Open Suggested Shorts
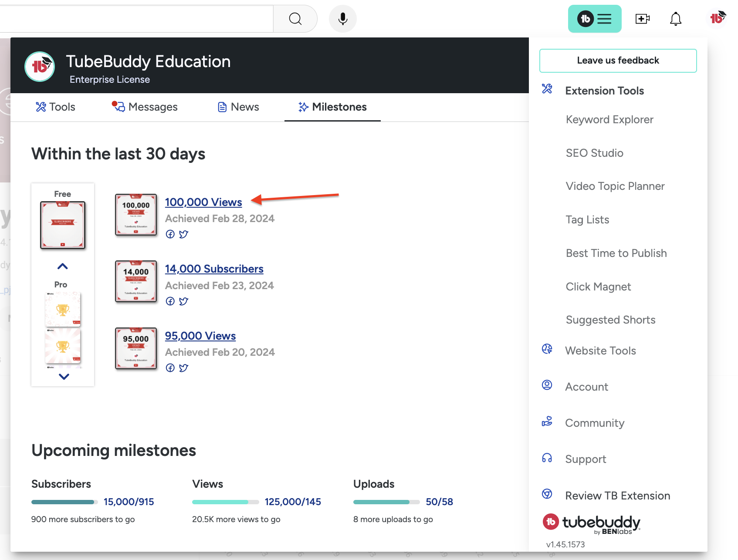Viewport: 738px width, 560px height. pos(610,320)
